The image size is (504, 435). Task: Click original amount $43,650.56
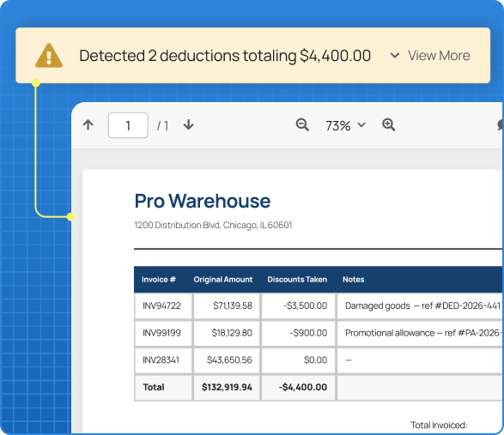pyautogui.click(x=229, y=360)
